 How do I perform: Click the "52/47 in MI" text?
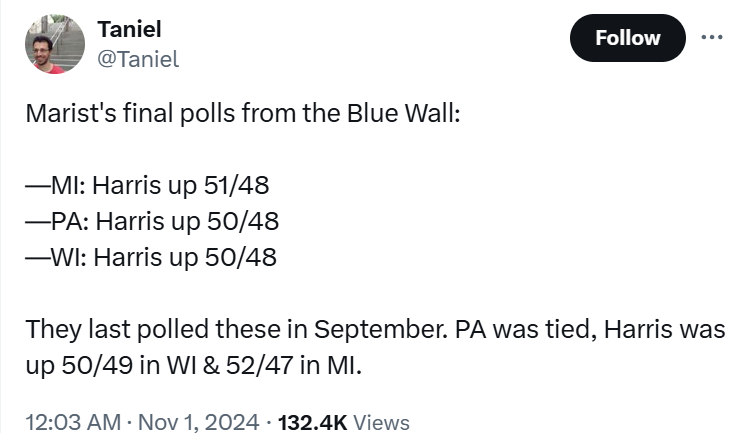293,365
